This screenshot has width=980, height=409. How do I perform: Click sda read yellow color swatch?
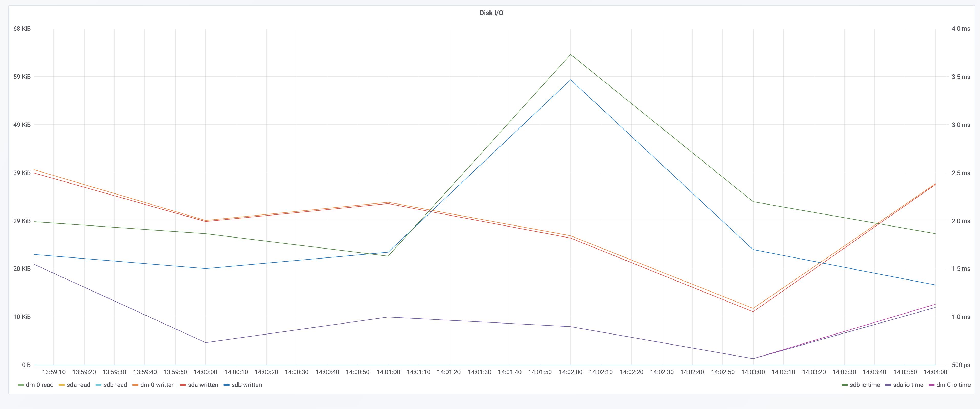click(62, 385)
